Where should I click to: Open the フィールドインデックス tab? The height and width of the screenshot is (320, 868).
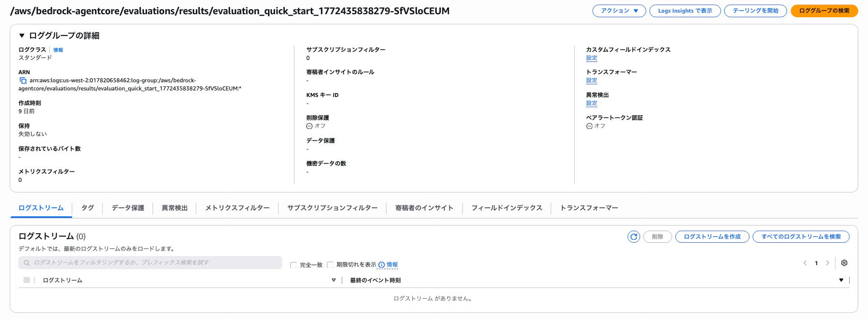506,208
